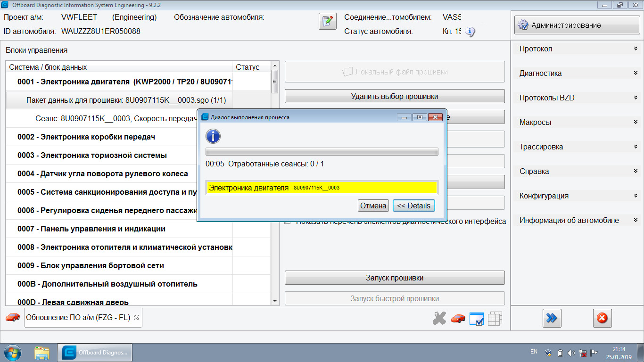This screenshot has height=362, width=644.
Task: Select the yellow Электроника двигателя session row
Action: 322,188
